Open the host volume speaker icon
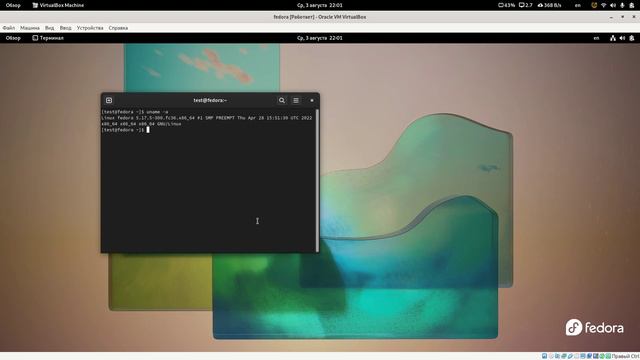640x360 pixels. point(613,5)
